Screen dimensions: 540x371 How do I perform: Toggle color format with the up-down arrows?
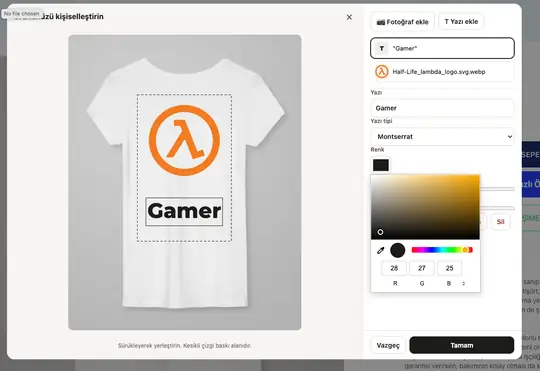[464, 284]
